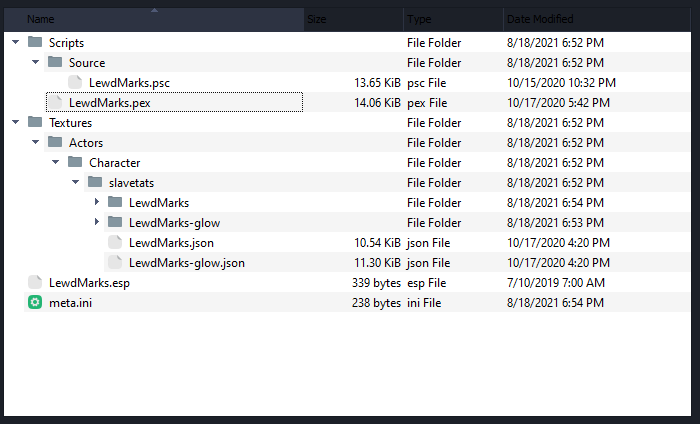This screenshot has height=424, width=700.
Task: Click the 8/18/2021 6:53 PM date
Action: (555, 223)
